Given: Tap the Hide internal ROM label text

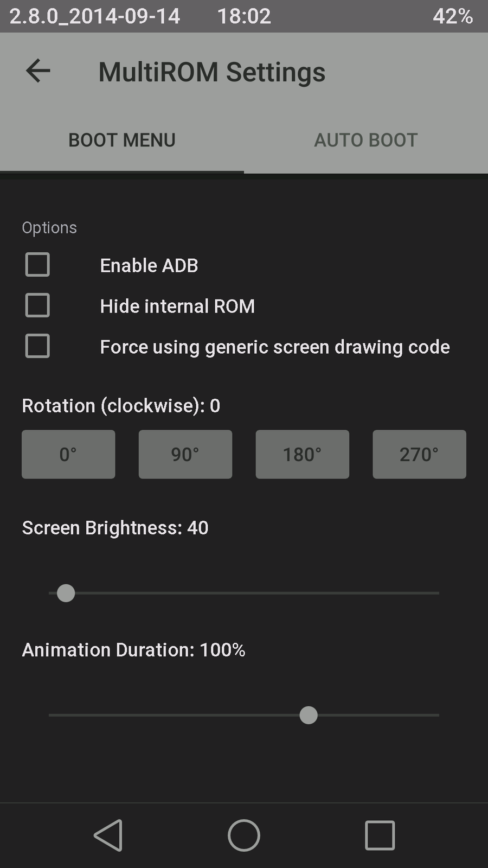Looking at the screenshot, I should (177, 306).
